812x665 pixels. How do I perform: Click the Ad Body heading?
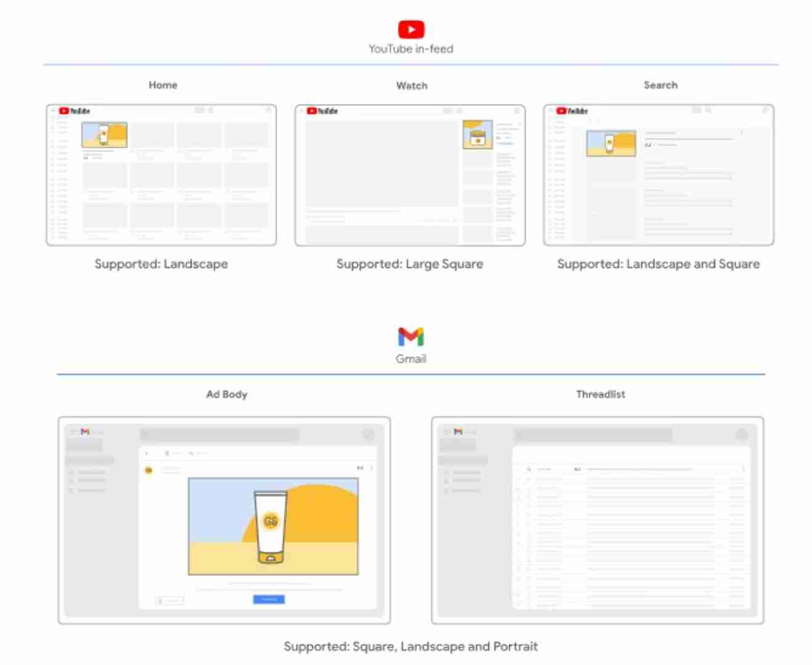227,394
